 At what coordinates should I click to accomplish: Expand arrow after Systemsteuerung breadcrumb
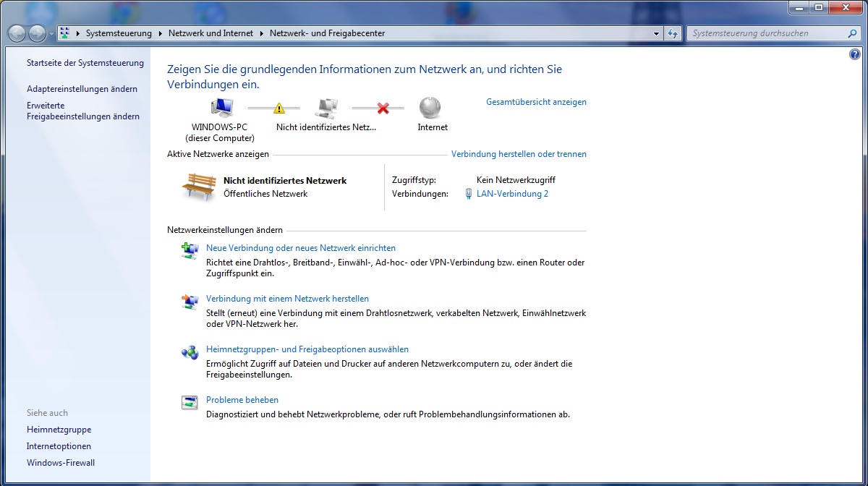click(160, 33)
